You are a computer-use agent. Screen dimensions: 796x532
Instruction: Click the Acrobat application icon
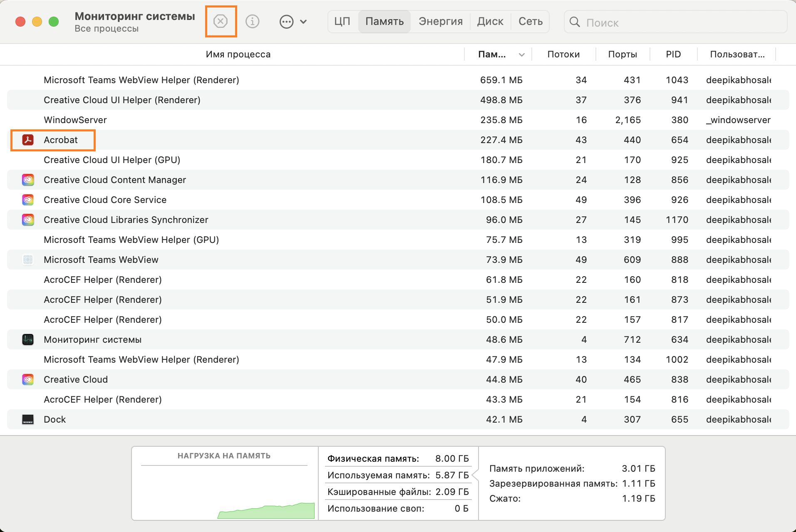pos(28,140)
